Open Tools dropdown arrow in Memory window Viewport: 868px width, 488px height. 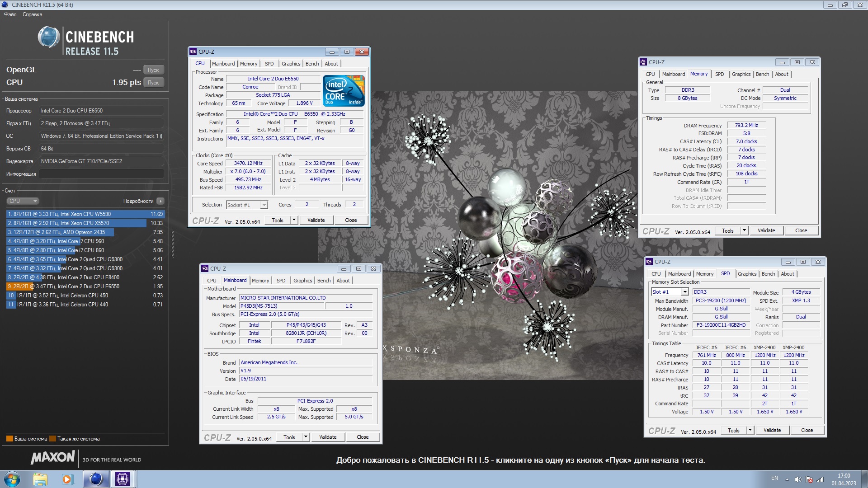tap(744, 230)
